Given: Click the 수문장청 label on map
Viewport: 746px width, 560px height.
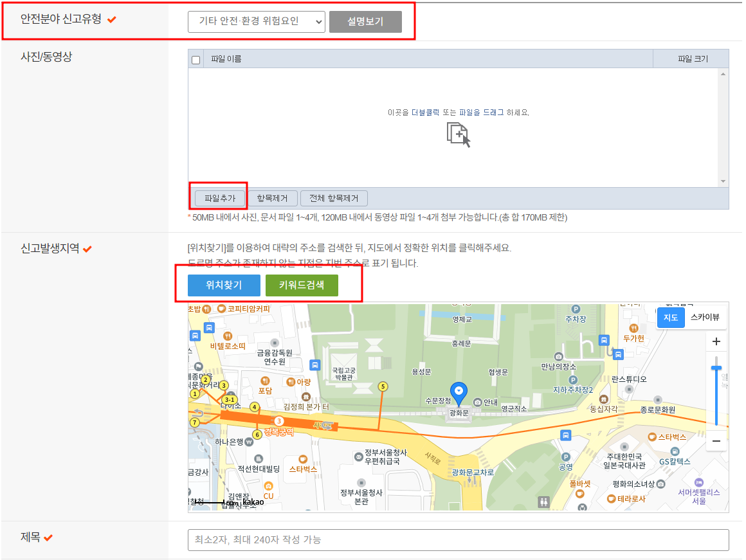Looking at the screenshot, I should (x=438, y=401).
